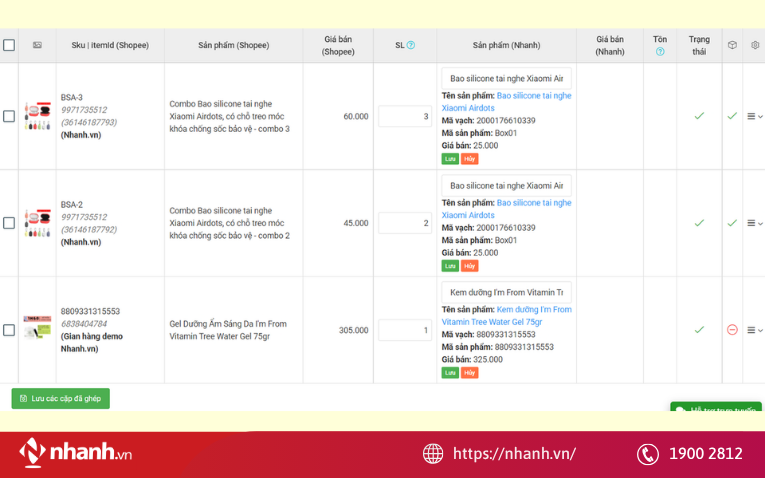
Task: Click Sản phẩm (Nhanh) column header
Action: 506,45
